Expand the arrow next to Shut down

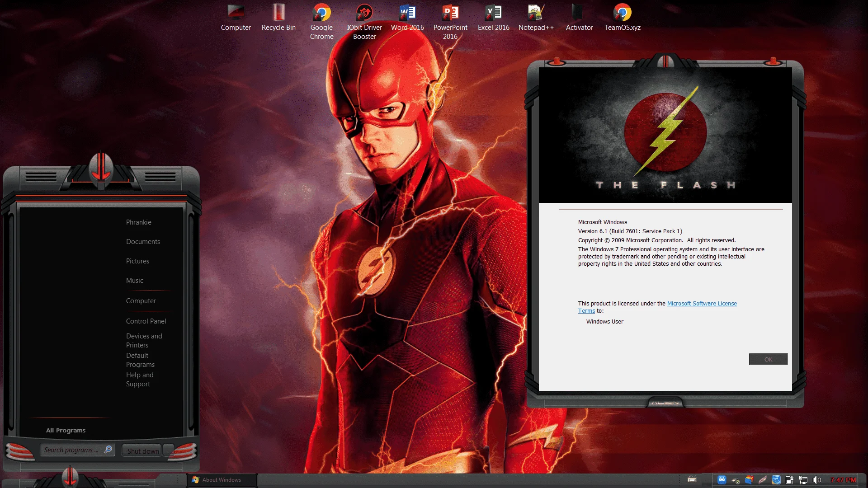[168, 450]
